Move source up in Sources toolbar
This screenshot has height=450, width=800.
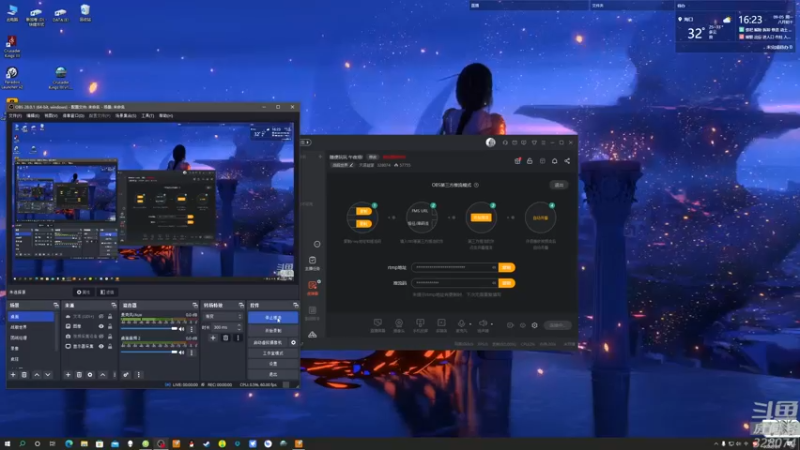[x=103, y=374]
